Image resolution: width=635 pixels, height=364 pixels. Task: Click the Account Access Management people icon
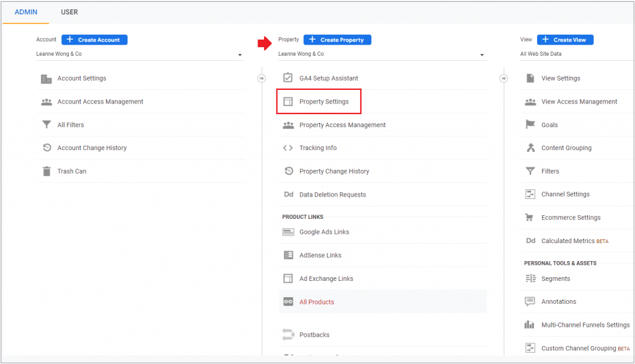click(46, 102)
